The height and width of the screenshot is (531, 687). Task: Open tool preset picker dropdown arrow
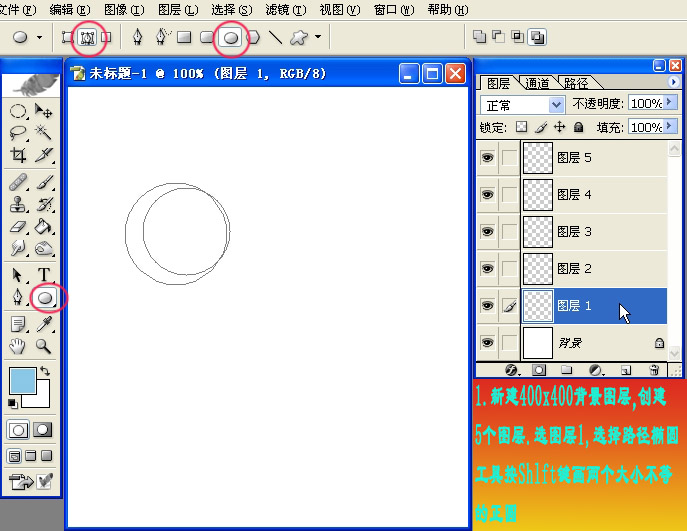(x=39, y=38)
